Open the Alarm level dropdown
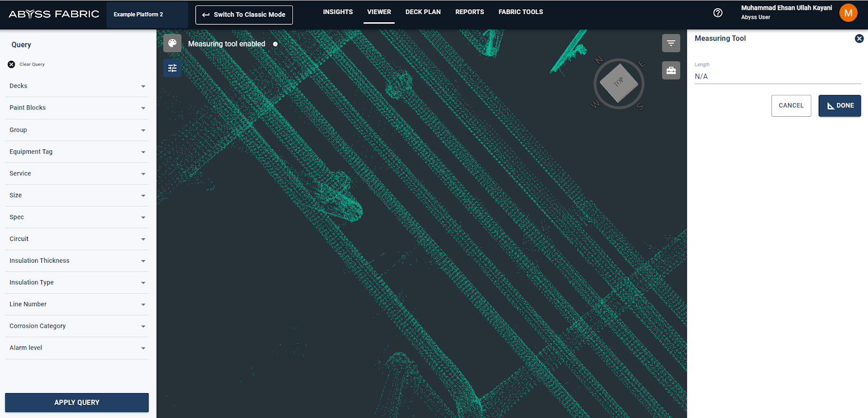This screenshot has height=418, width=868. 76,348
